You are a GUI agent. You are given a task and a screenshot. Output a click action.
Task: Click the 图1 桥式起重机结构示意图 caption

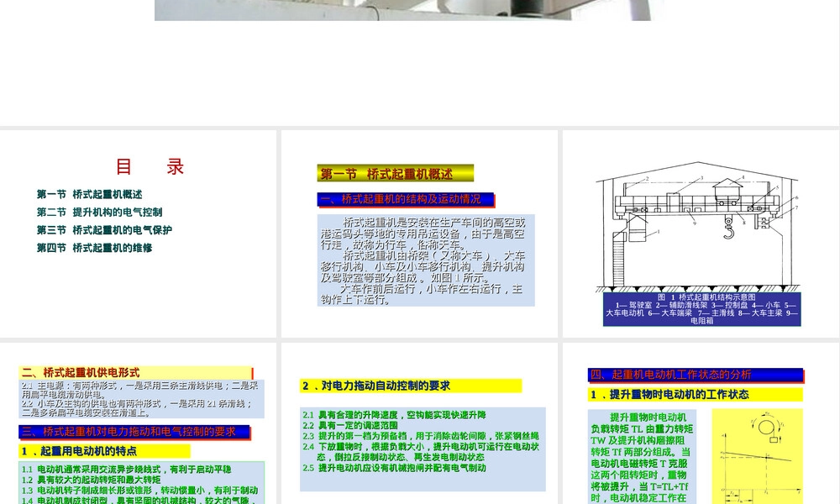[701, 309]
